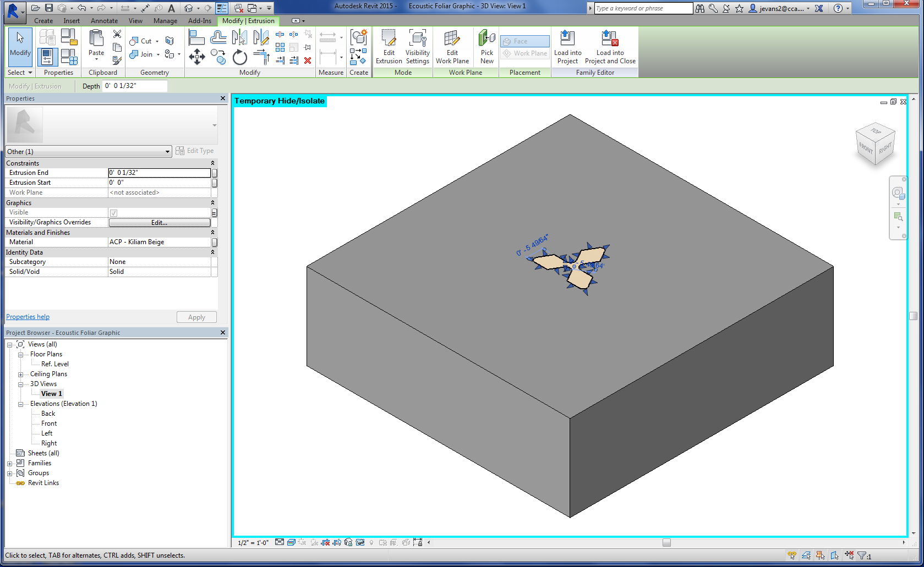Collapse the Elevations (Elevation 1) branch
This screenshot has height=567, width=924.
pyautogui.click(x=20, y=404)
